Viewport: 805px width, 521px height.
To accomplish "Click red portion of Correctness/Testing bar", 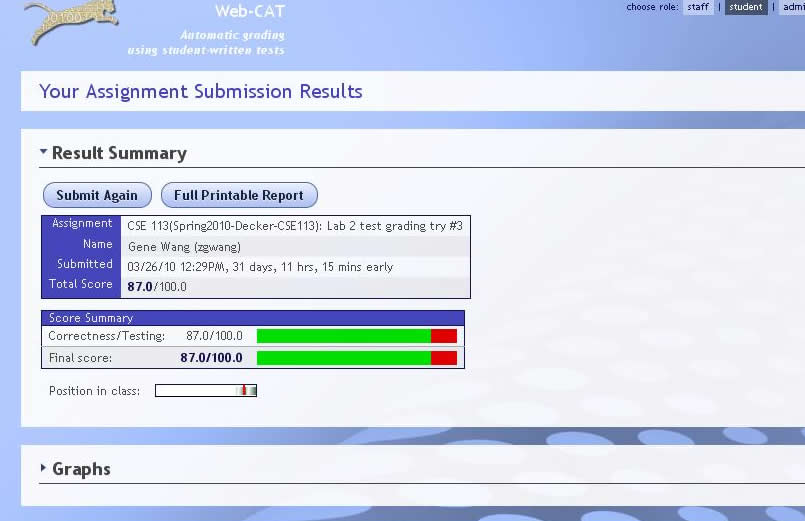I will pos(443,336).
